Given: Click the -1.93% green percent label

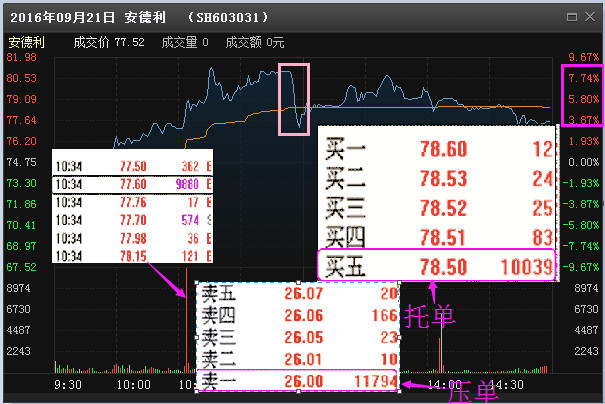Looking at the screenshot, I should tap(581, 183).
